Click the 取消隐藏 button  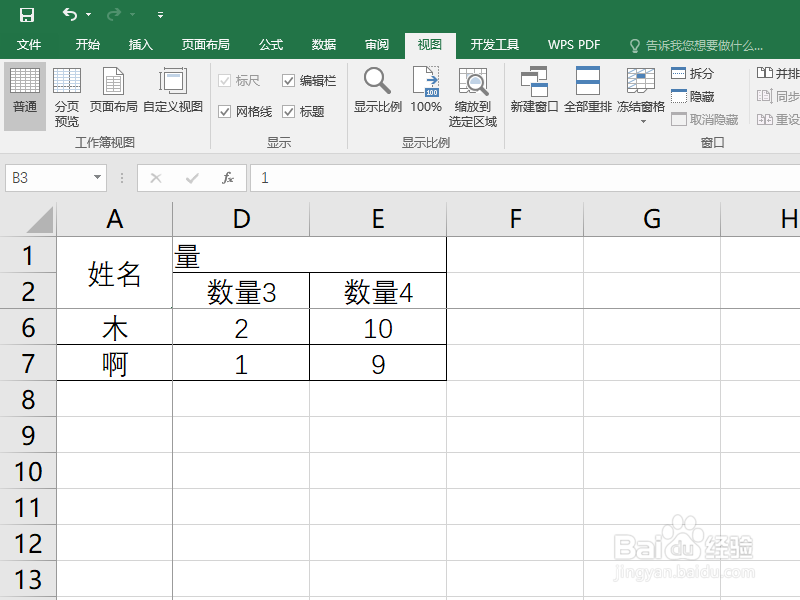tap(705, 119)
